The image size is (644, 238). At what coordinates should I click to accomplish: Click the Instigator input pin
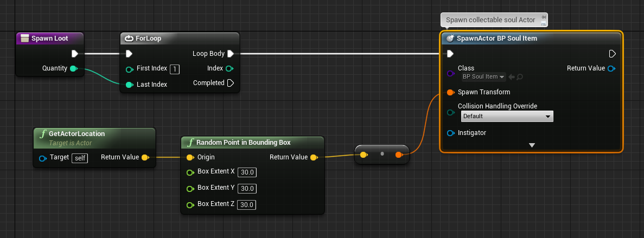coord(450,133)
